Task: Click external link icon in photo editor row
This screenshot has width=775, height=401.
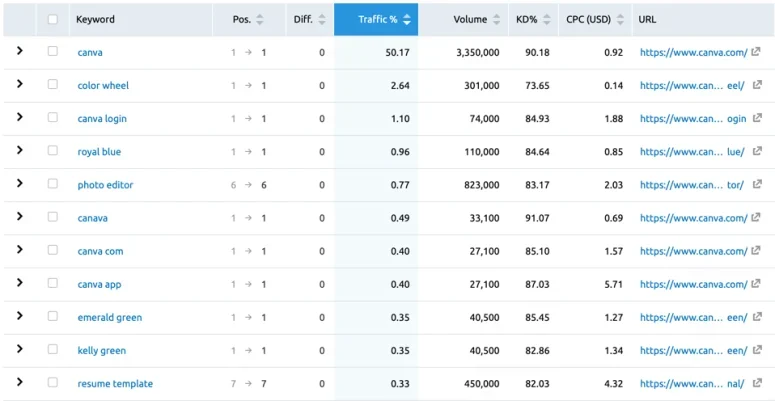Action: click(x=757, y=184)
